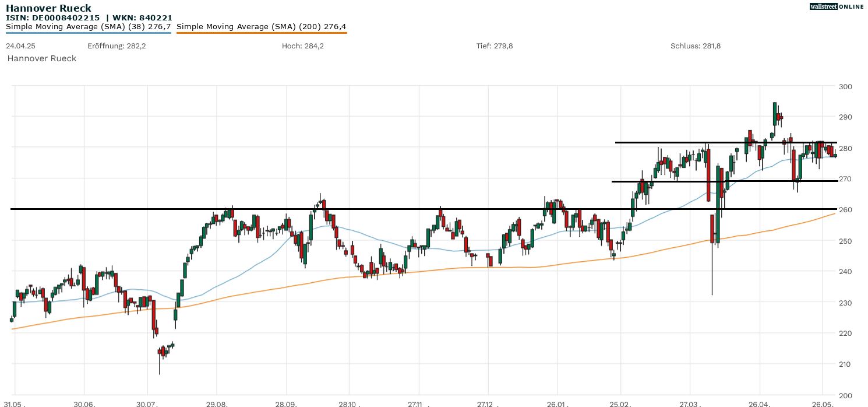Click the 290 price axis label

pos(845,117)
